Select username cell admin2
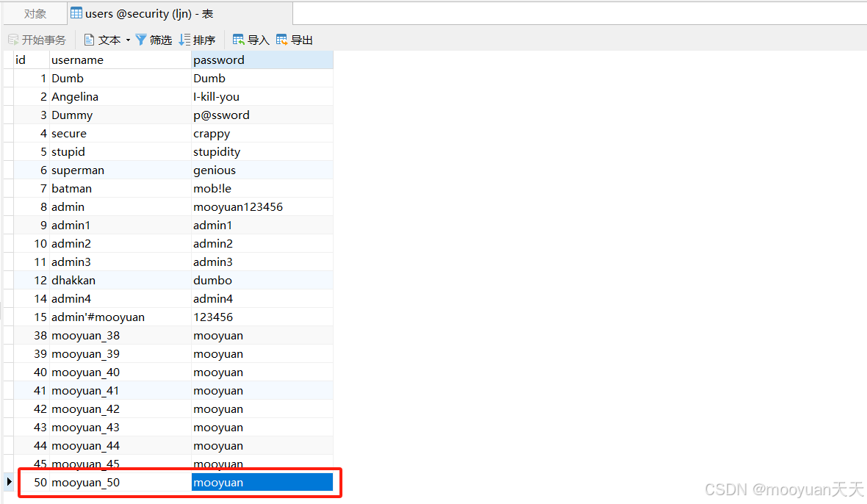 [x=120, y=243]
